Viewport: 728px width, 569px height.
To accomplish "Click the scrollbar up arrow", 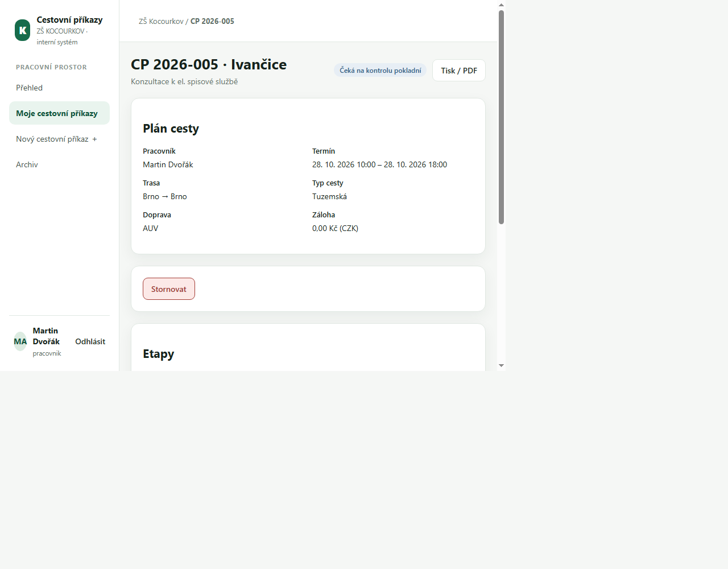I will point(501,5).
